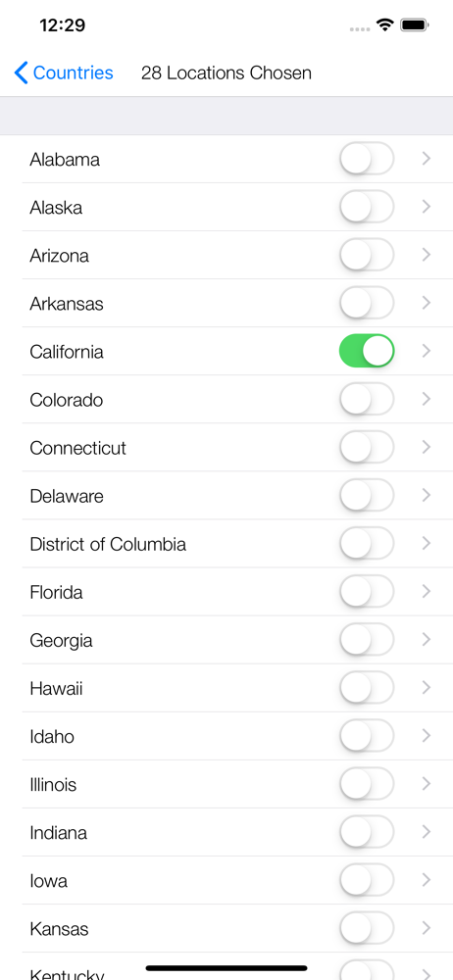Select the Connecticut row label

pyautogui.click(x=78, y=448)
